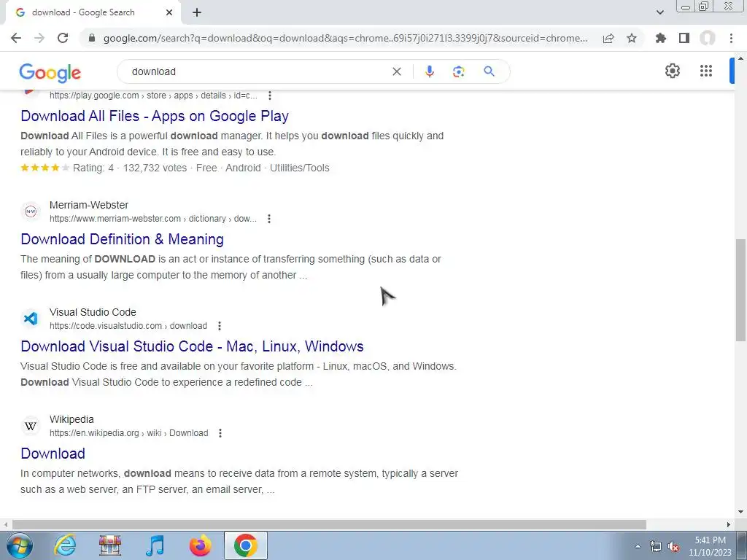Click the Wikipedia favicon
Image resolution: width=747 pixels, height=560 pixels.
[x=31, y=425]
